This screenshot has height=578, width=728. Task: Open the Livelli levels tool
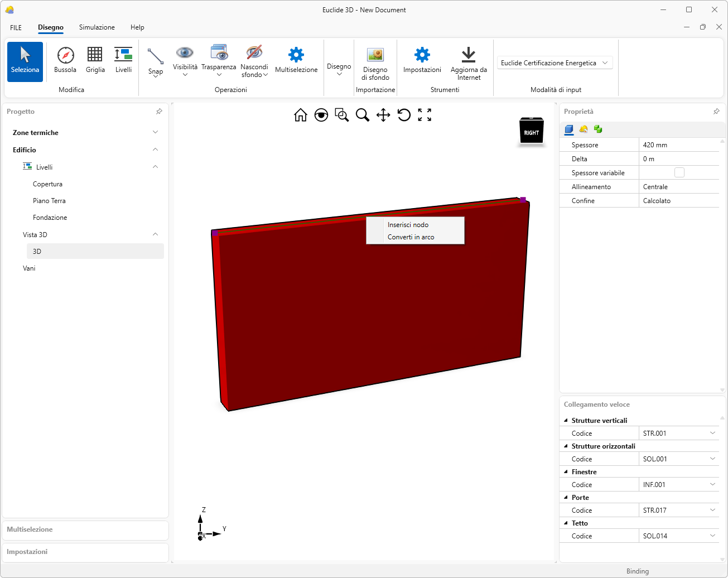point(123,55)
